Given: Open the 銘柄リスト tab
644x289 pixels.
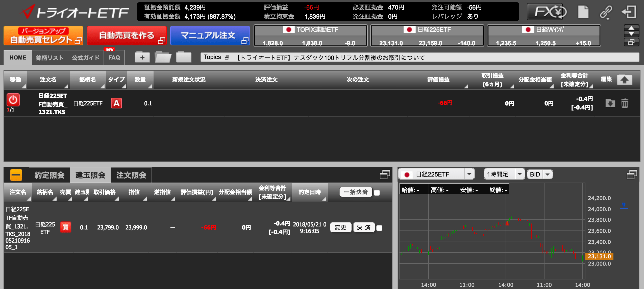Looking at the screenshot, I should pos(50,58).
